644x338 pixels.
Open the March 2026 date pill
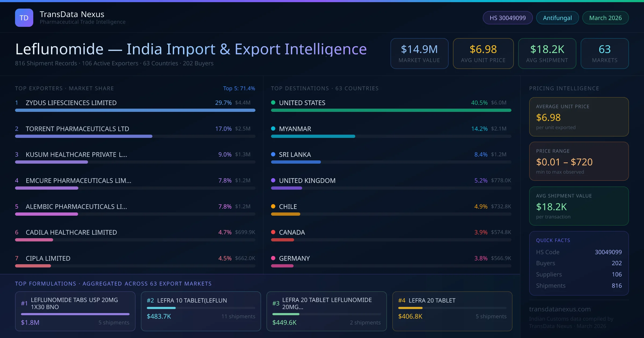pyautogui.click(x=605, y=18)
